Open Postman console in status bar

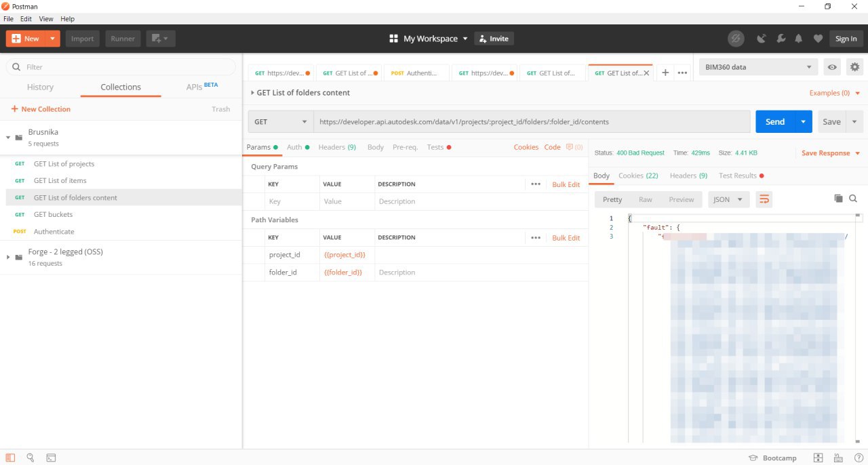pos(51,458)
